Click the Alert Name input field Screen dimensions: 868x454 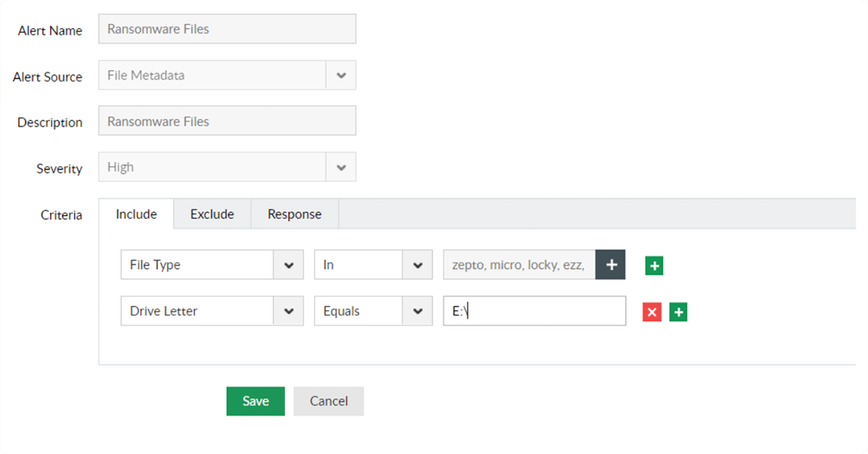[x=227, y=28]
